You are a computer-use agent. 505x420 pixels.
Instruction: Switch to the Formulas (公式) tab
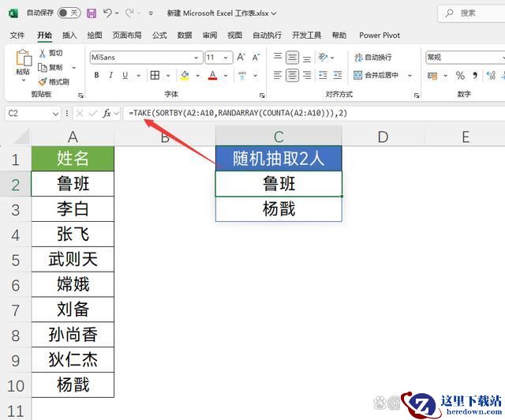(x=159, y=36)
